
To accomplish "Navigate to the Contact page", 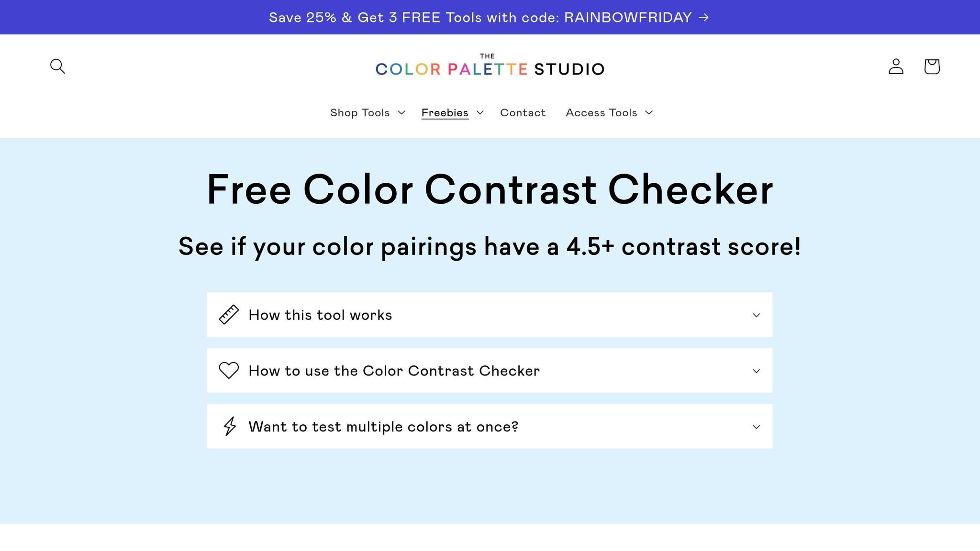I will 523,112.
